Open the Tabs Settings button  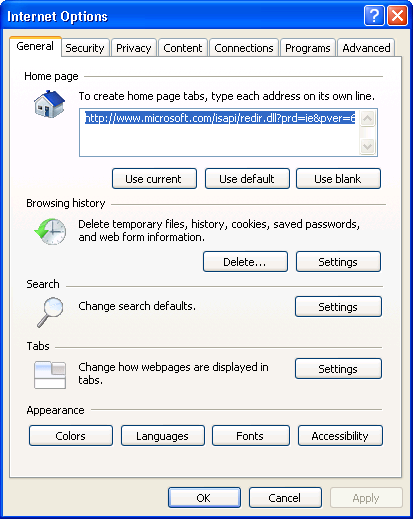coord(338,369)
